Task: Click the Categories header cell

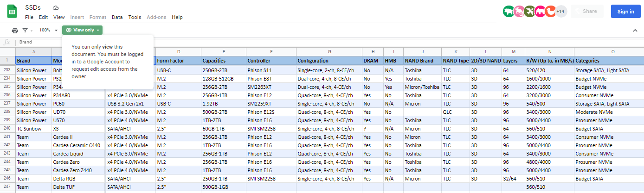Action: 609,61
